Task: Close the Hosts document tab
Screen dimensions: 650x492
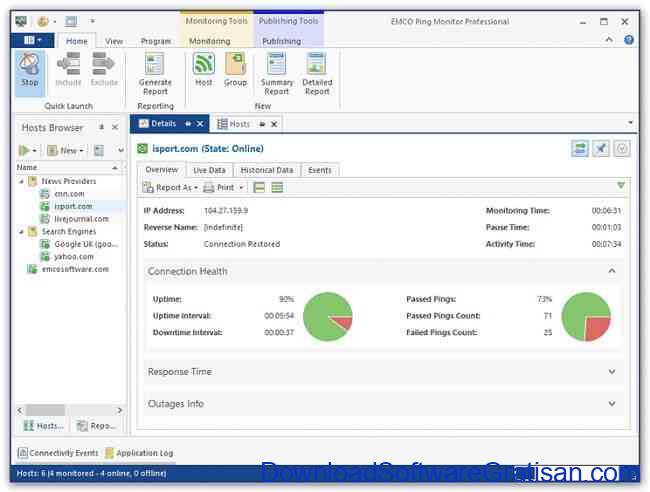Action: [274, 124]
